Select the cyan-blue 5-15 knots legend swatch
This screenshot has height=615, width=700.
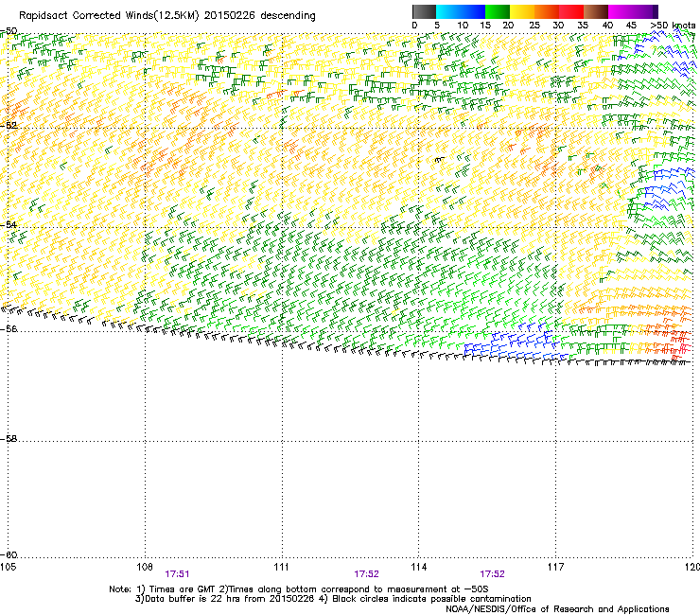461,11
